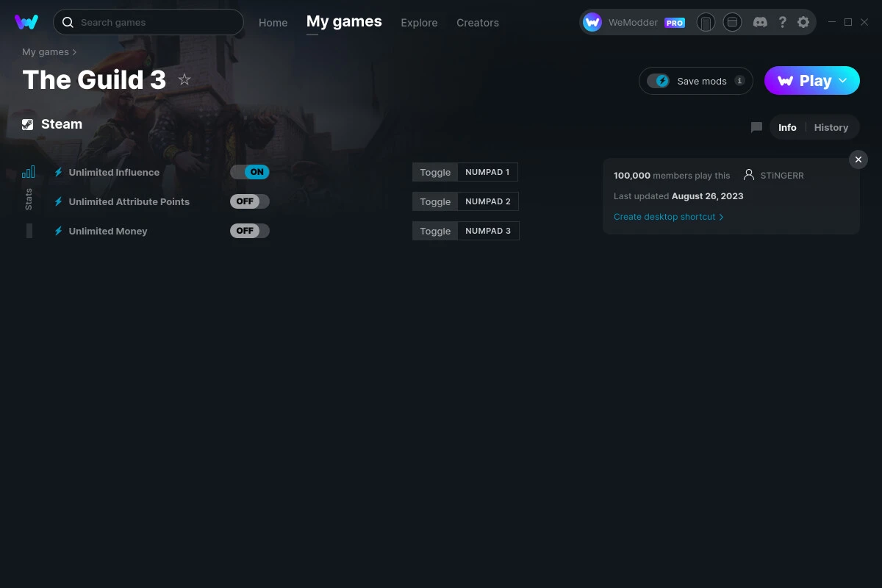The image size is (882, 588).
Task: Enable Unlimited Money toggle
Action: 250,231
